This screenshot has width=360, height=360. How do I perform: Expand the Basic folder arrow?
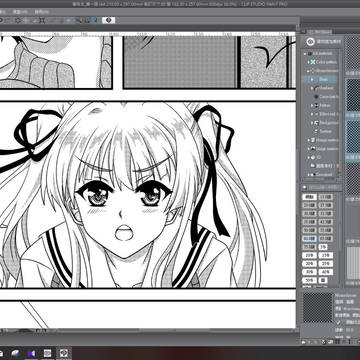[x=312, y=79]
